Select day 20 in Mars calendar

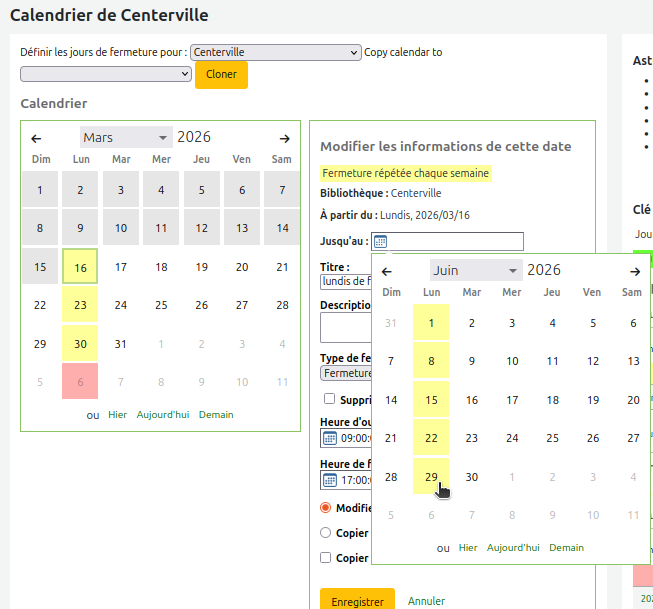pos(242,267)
